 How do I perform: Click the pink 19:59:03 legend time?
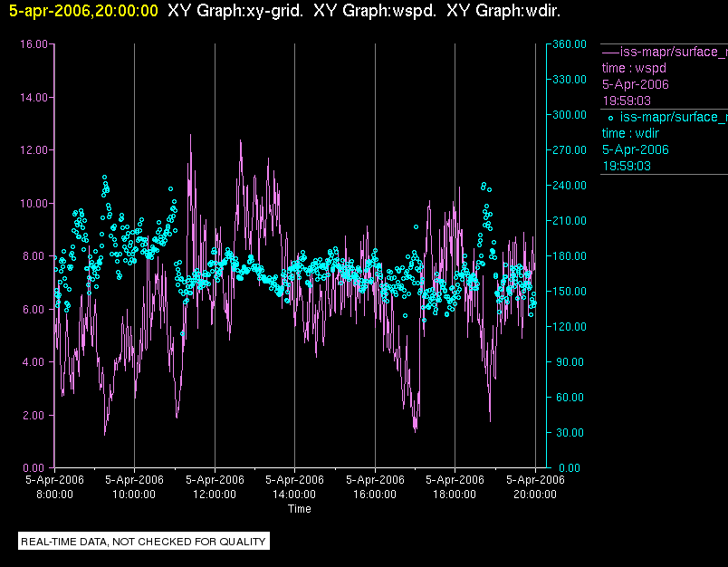coord(627,101)
